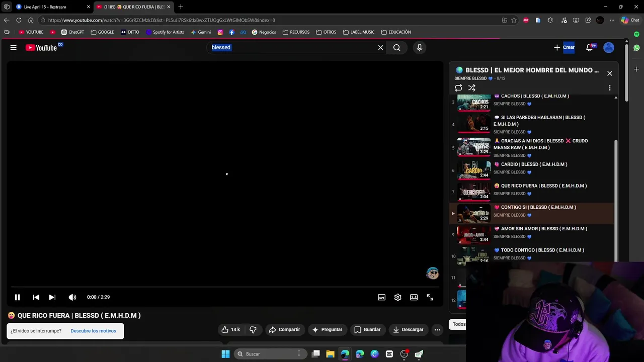Clear the search box with X
This screenshot has width=644, height=362.
380,47
